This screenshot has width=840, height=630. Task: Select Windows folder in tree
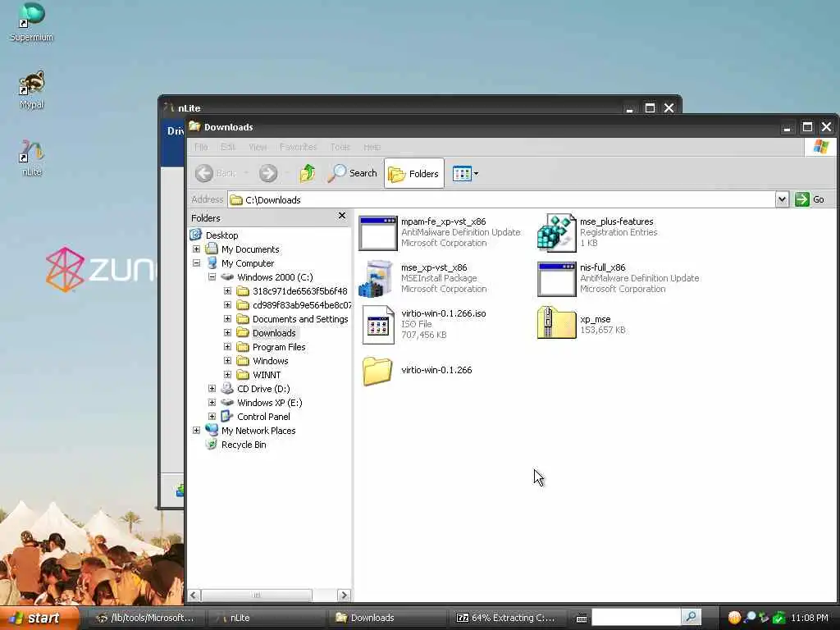pyautogui.click(x=270, y=361)
